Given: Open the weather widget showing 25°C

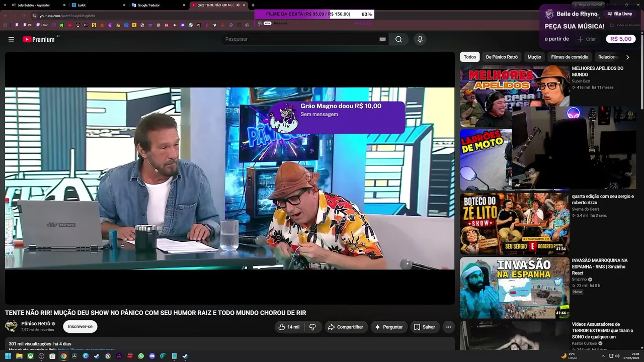Looking at the screenshot, I should [569, 356].
